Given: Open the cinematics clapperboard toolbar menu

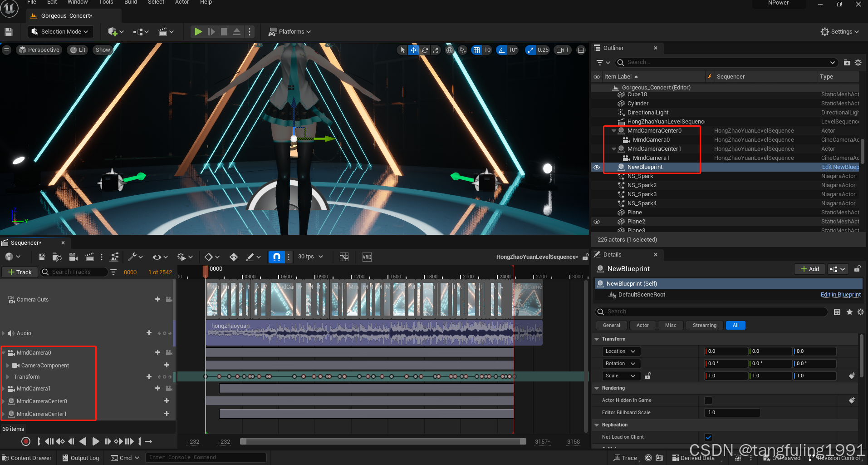Looking at the screenshot, I should point(166,32).
